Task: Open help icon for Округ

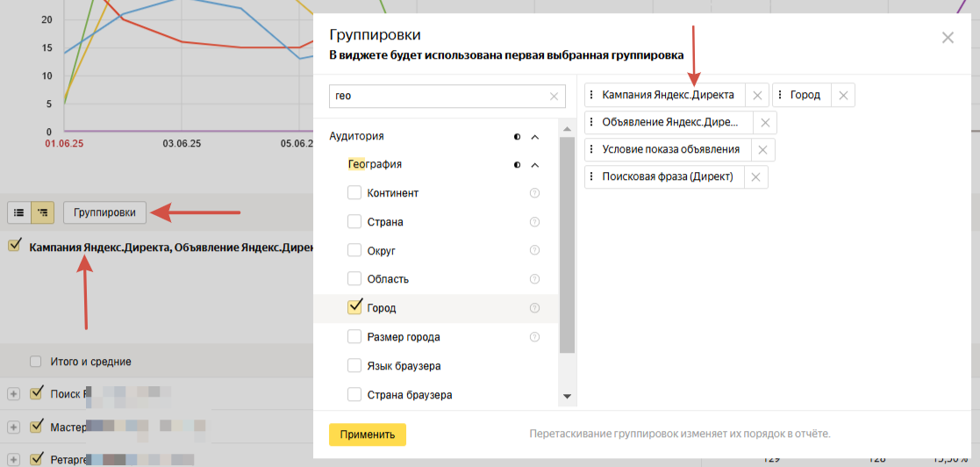Action: [x=534, y=250]
